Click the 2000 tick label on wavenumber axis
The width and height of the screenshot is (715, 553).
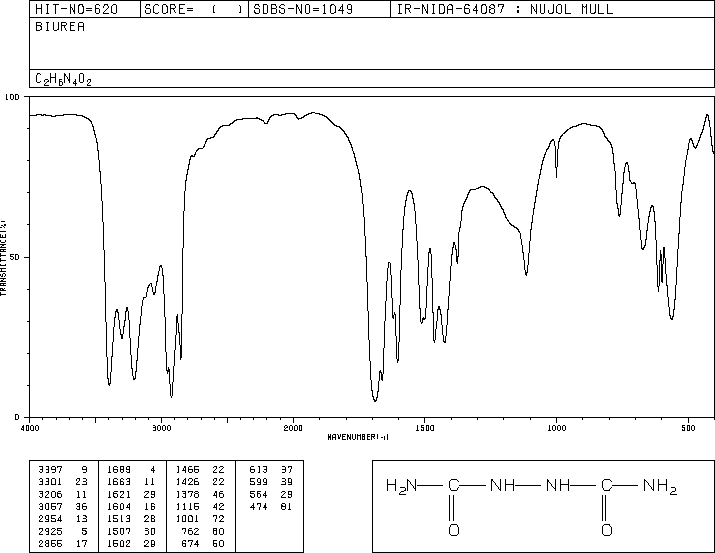[x=293, y=428]
